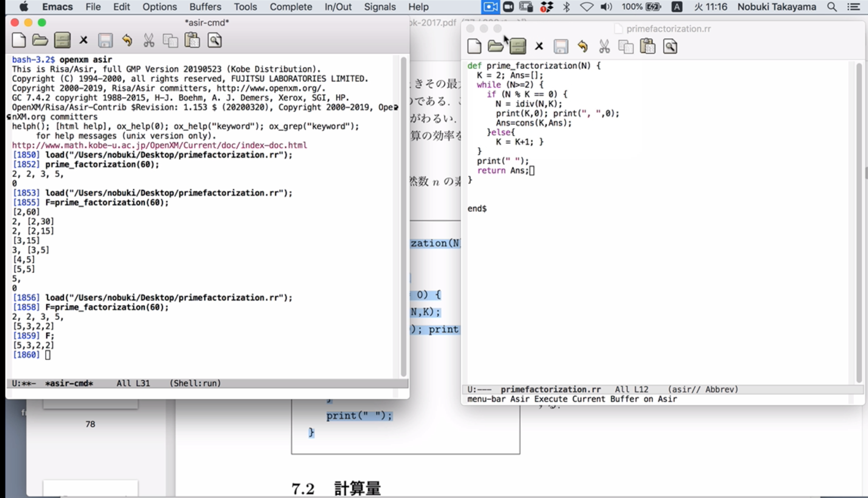Screen dimensions: 868x498
Task: Open the Complete menu
Action: coord(291,7)
